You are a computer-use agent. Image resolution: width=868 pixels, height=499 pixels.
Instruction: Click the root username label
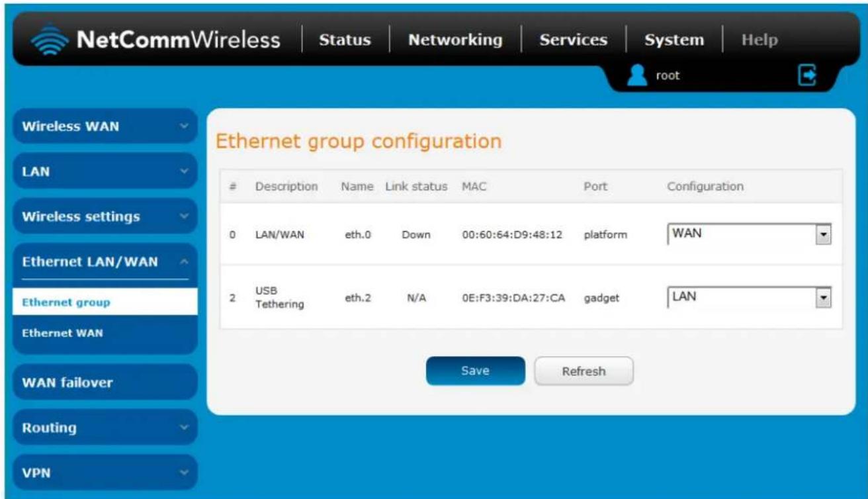click(668, 76)
